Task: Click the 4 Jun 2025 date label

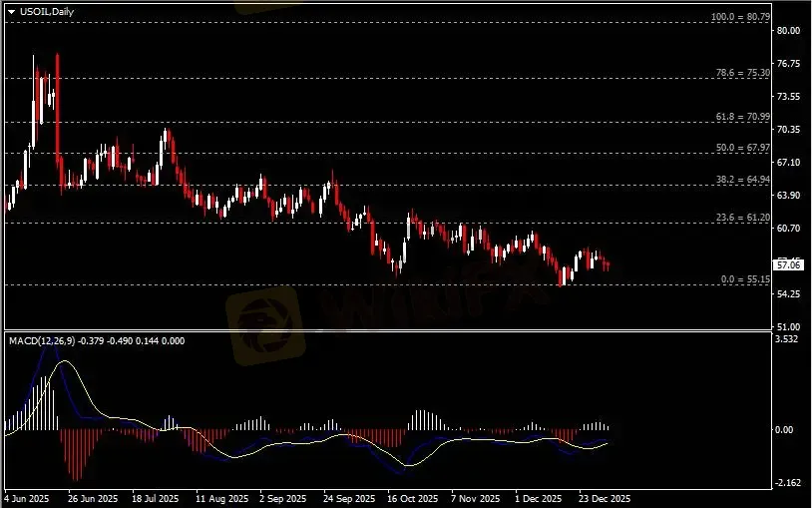Action: point(27,496)
